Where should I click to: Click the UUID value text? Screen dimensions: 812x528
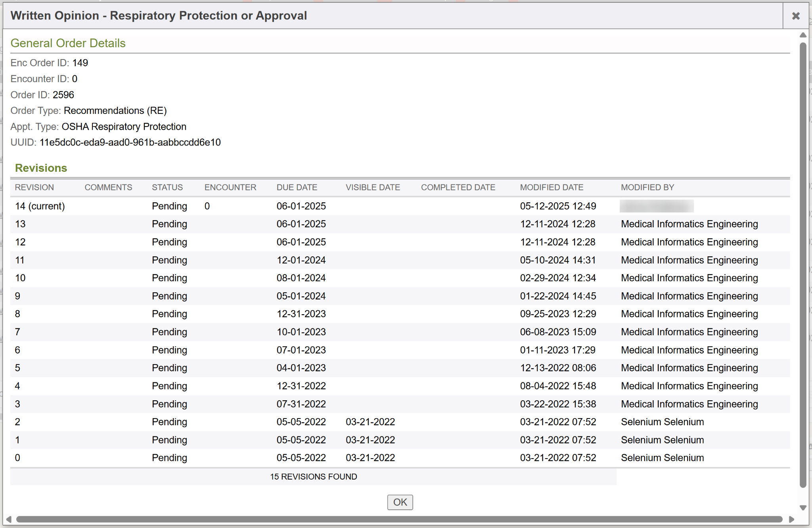[x=130, y=142]
